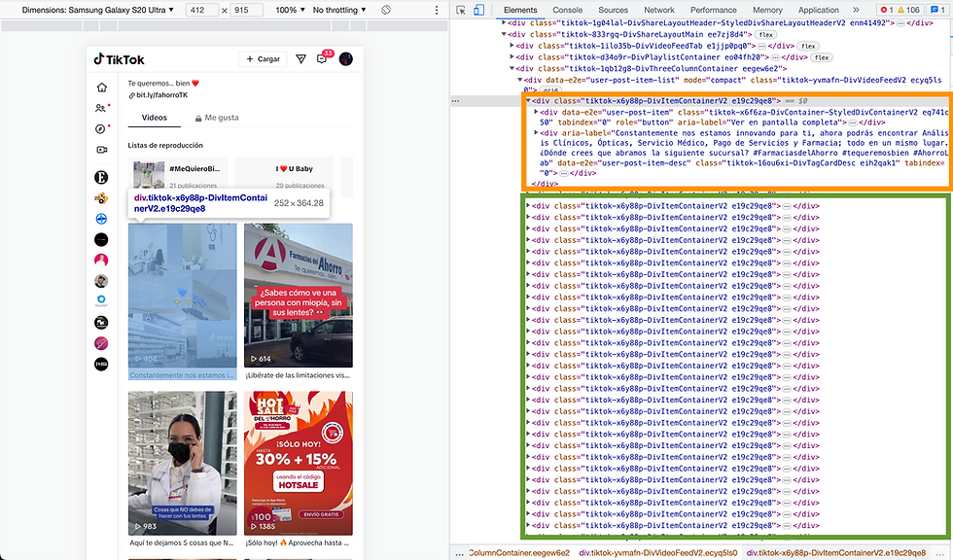Viewport: 953px width, 560px height.
Task: Click the viewport height field showing 915
Action: point(247,10)
